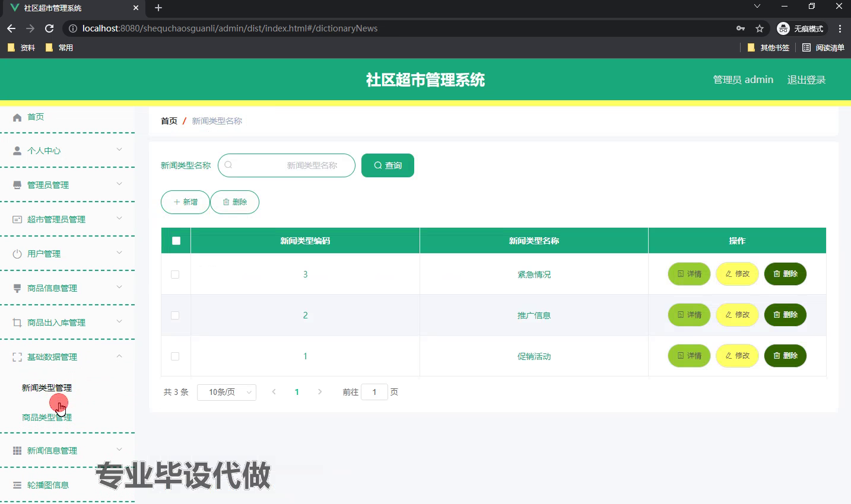Click the home icon beside 首页 in sidebar
The height and width of the screenshot is (504, 851).
[17, 117]
